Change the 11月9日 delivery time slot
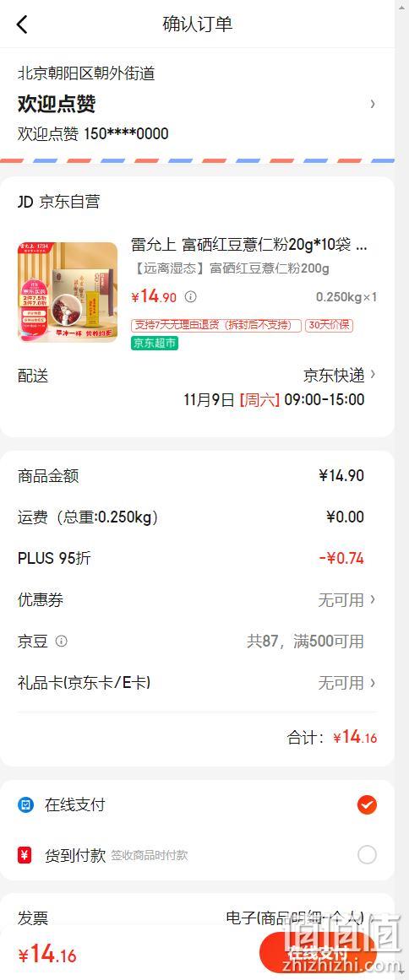 coord(274,399)
